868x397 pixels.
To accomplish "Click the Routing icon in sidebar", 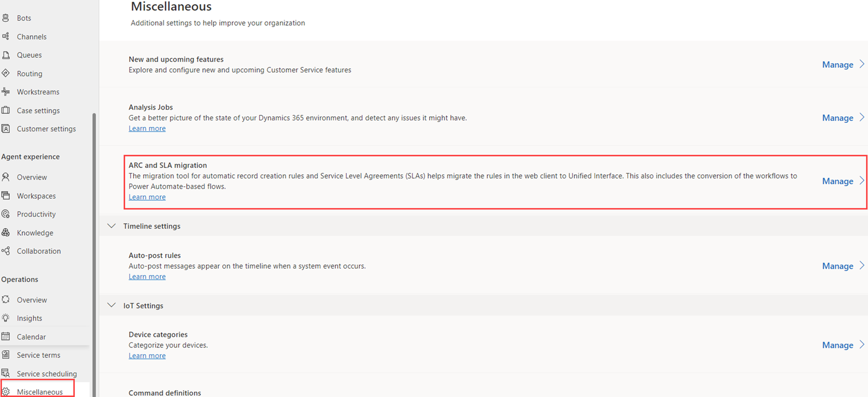I will click(x=8, y=73).
